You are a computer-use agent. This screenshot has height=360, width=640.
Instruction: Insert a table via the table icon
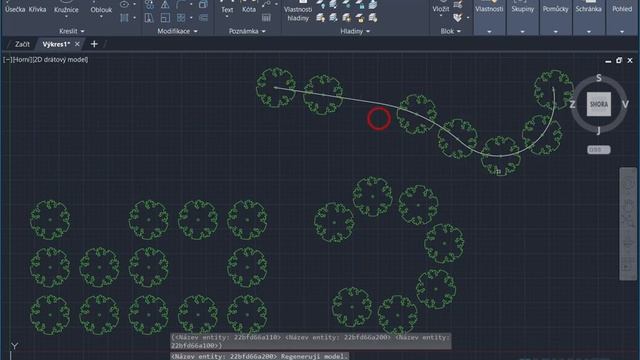coord(266,18)
